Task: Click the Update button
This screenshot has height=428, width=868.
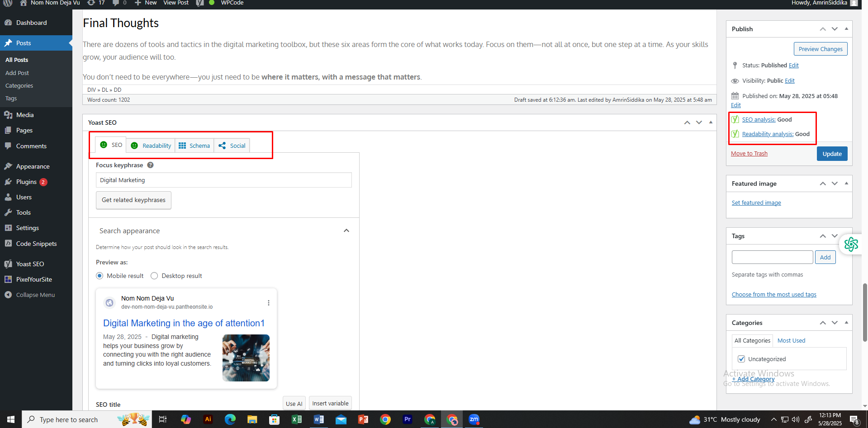Action: 832,154
